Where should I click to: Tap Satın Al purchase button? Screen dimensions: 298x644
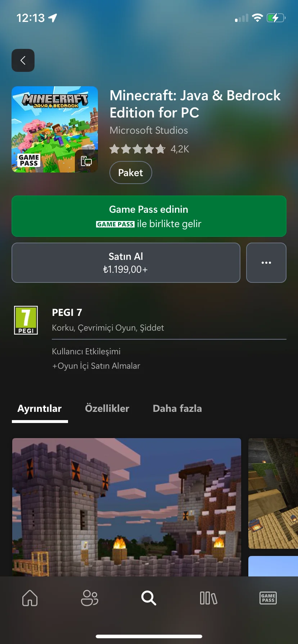pyautogui.click(x=126, y=263)
